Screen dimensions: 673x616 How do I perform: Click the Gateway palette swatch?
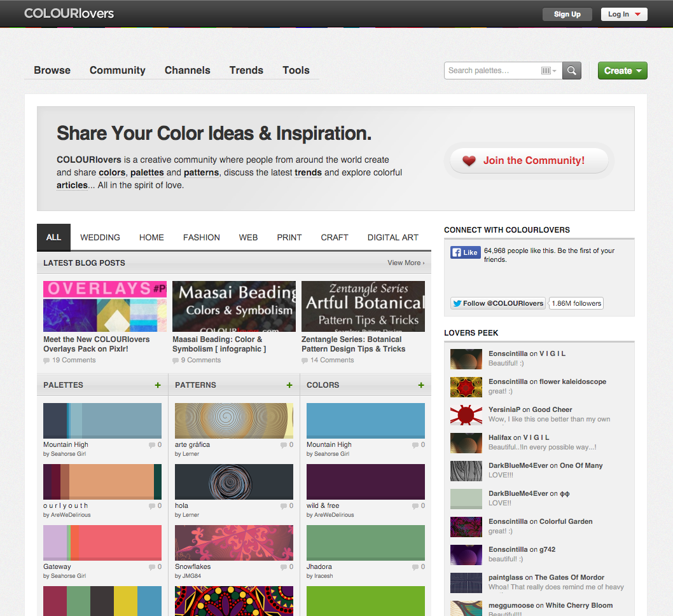102,543
